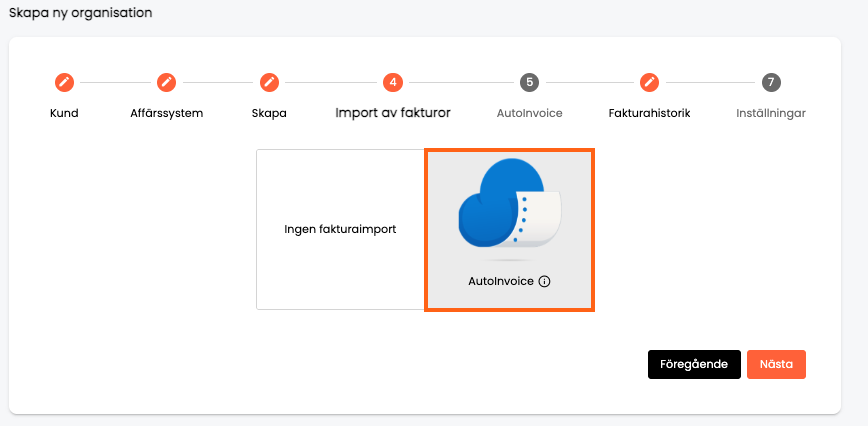Open the Fakturahistorik step label
Viewport: 868px width, 426px height.
[x=649, y=113]
